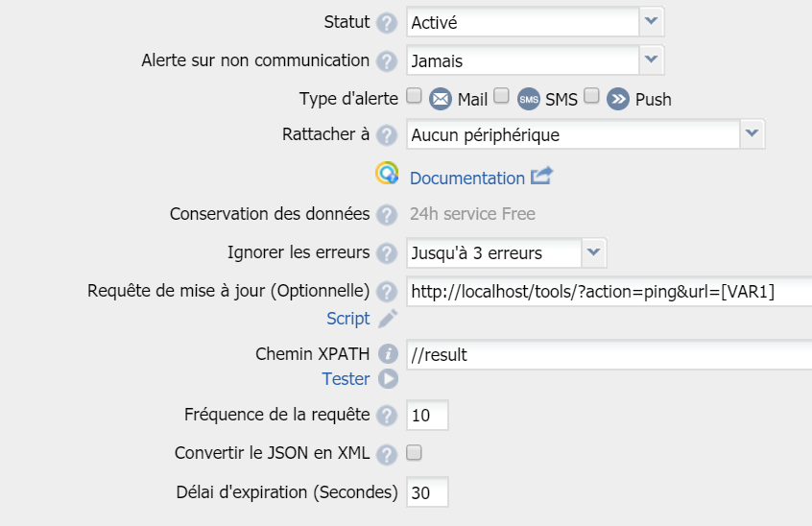Click help icon beside Alerte sur non communication
Screen dimensions: 812x526
pos(387,61)
